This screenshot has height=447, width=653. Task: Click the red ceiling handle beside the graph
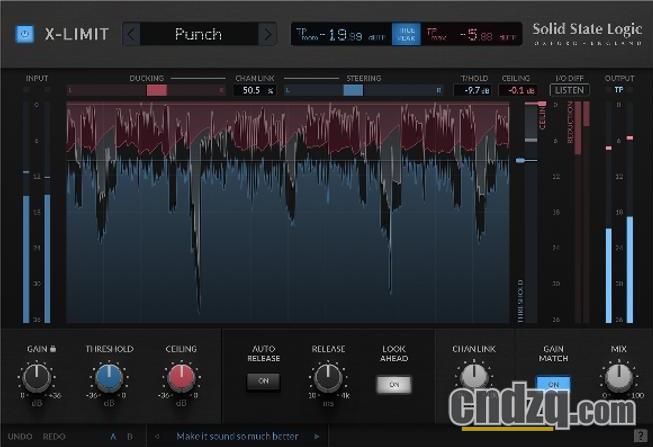click(541, 103)
